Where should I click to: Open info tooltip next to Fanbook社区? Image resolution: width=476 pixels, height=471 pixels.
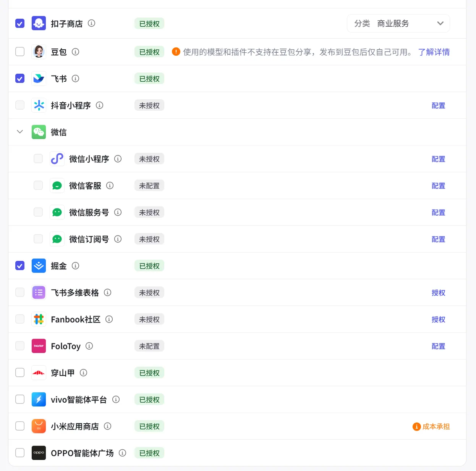pos(109,319)
